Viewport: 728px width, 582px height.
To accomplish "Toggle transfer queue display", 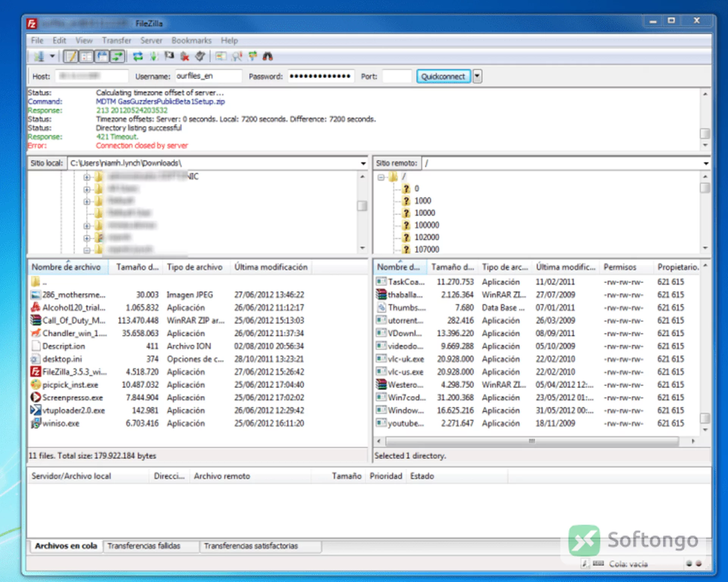I will tap(117, 57).
